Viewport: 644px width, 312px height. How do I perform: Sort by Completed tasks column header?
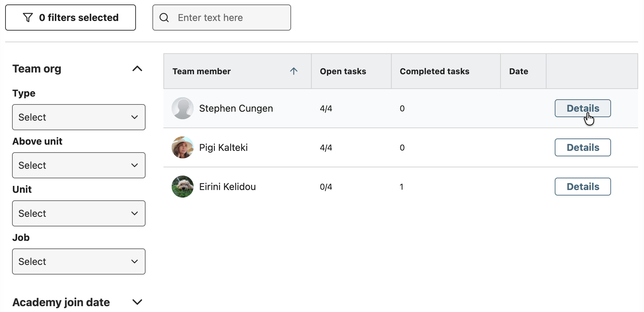[434, 71]
